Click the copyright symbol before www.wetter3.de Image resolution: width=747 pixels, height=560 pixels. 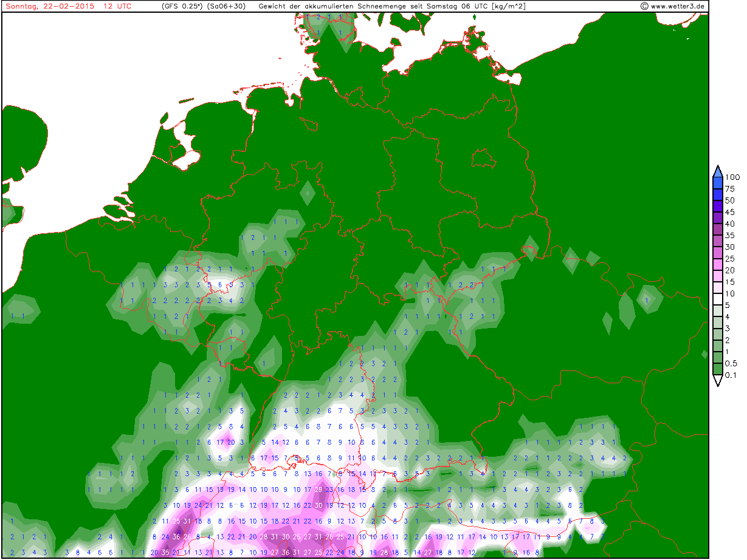coord(644,6)
